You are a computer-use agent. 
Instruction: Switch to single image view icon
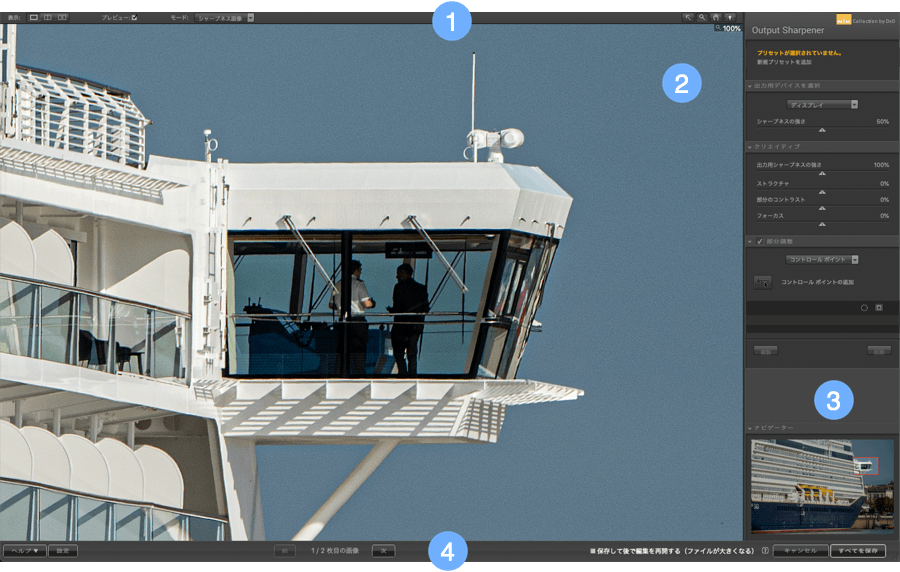pyautogui.click(x=34, y=18)
